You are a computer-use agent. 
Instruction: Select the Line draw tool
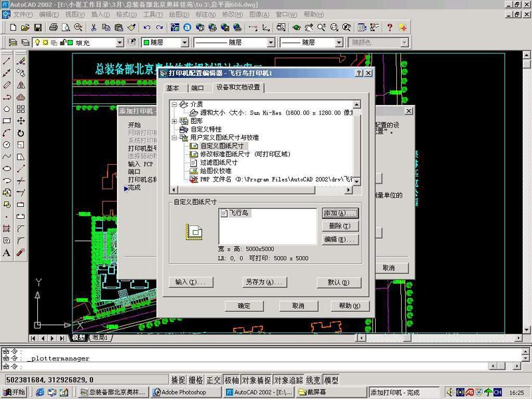click(7, 61)
